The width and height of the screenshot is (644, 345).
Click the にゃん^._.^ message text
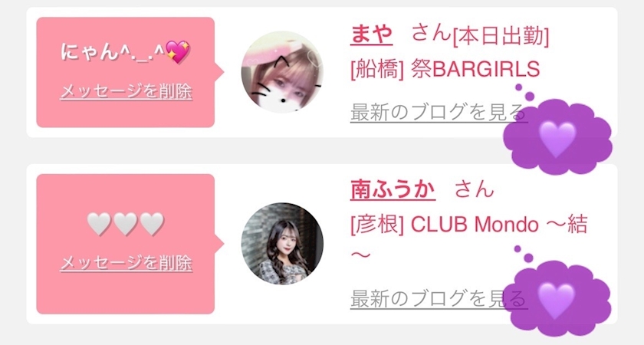[113, 52]
